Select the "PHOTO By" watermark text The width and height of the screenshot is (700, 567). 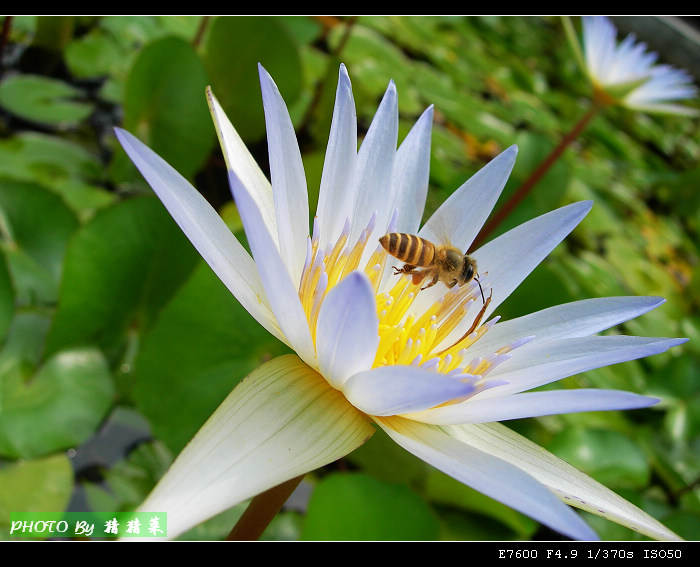[x=52, y=526]
